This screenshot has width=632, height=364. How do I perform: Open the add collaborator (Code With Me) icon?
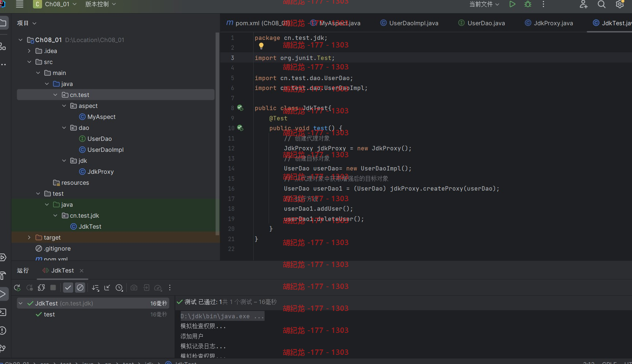pos(584,4)
